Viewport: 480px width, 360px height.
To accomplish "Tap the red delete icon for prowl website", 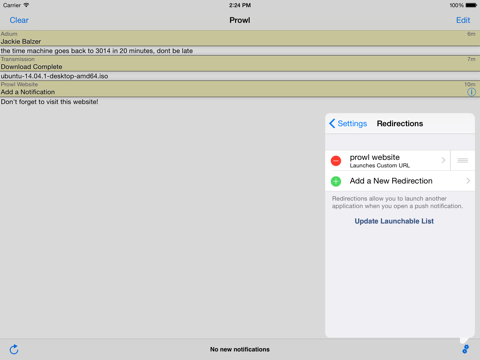I will [336, 161].
